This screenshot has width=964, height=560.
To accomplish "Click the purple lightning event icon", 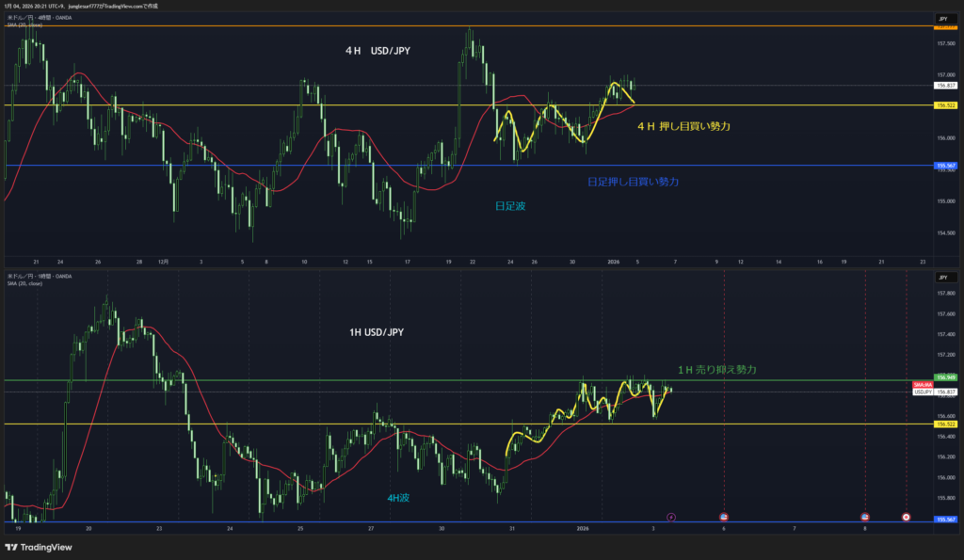I will click(x=671, y=517).
